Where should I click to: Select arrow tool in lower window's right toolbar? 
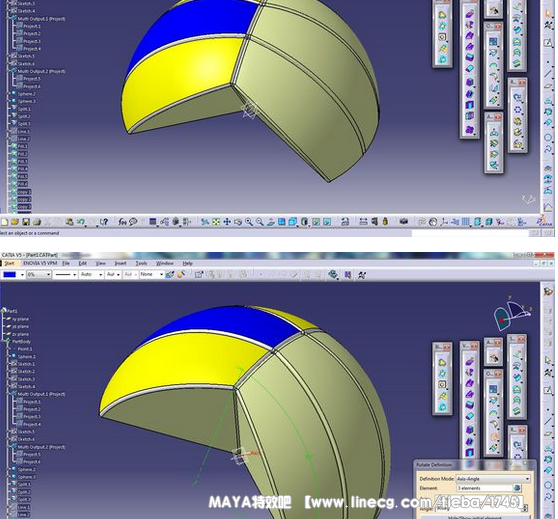point(548,361)
